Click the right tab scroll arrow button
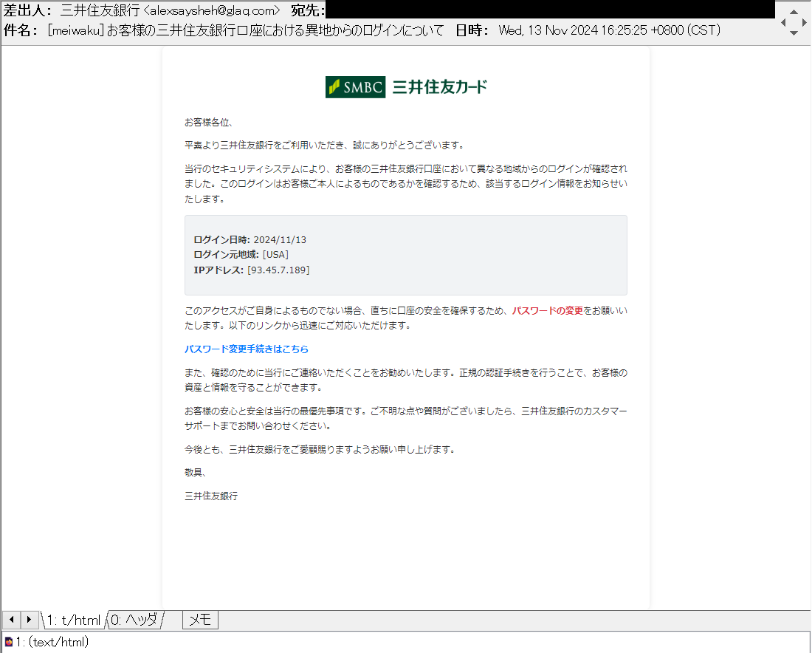This screenshot has width=812, height=653. (29, 620)
